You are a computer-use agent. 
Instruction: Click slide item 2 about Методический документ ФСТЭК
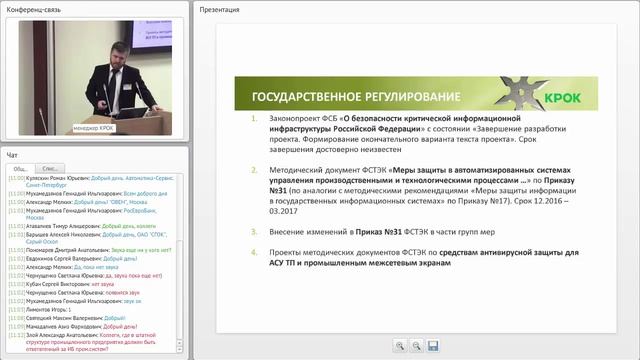tap(413, 190)
